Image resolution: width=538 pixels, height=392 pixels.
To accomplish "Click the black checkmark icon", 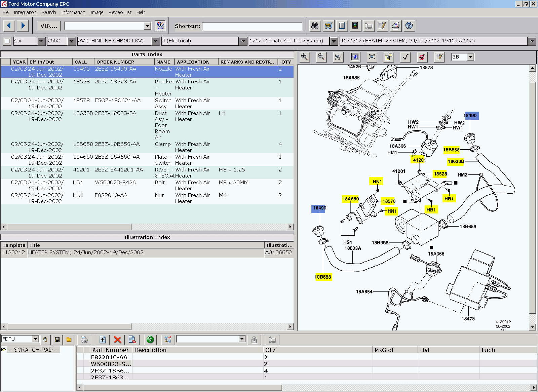I will pos(406,57).
